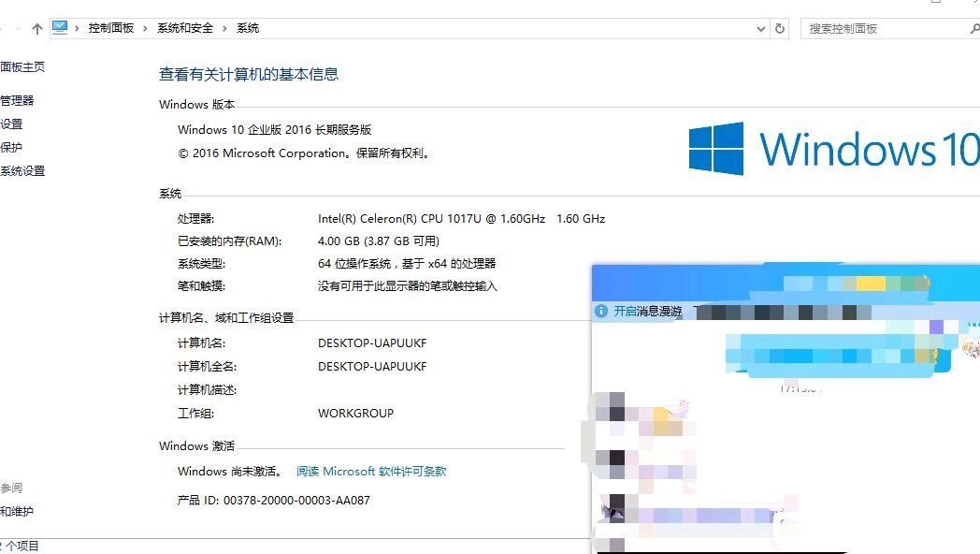Read the 阅读 Microsoft 软件许可条款 link

[x=371, y=472]
